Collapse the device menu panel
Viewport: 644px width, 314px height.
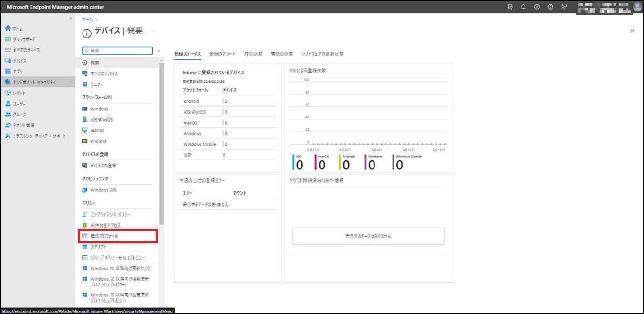point(159,50)
